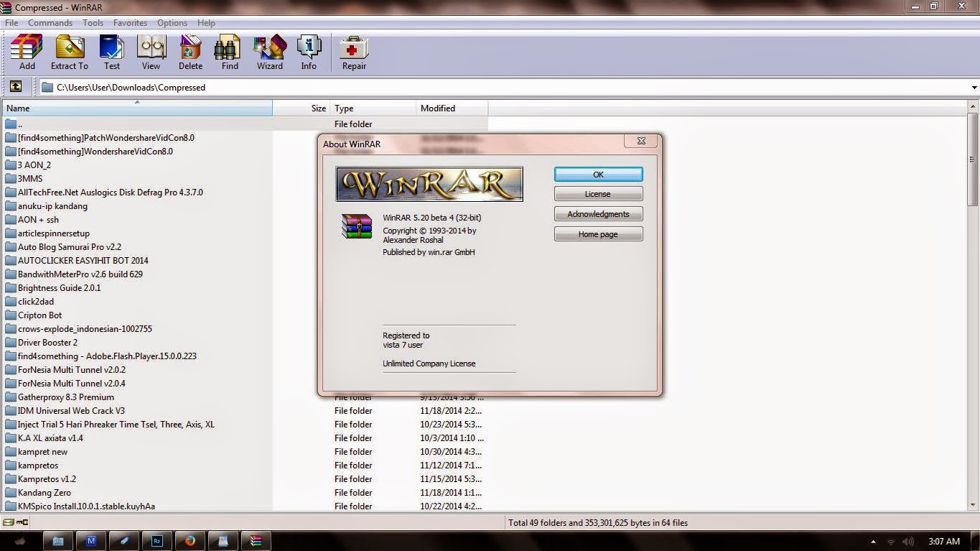Select folder 'K.A XL axiata v1.4'
The height and width of the screenshot is (551, 980).
coord(50,438)
